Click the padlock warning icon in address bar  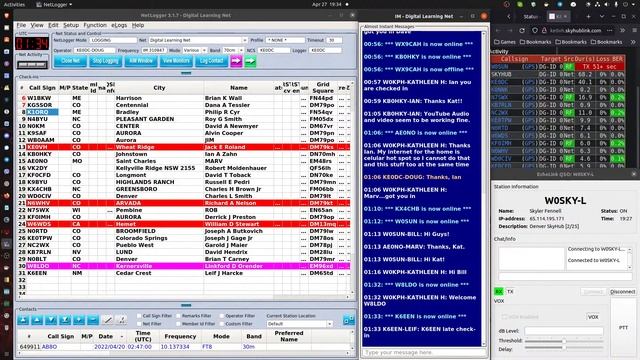(x=544, y=30)
